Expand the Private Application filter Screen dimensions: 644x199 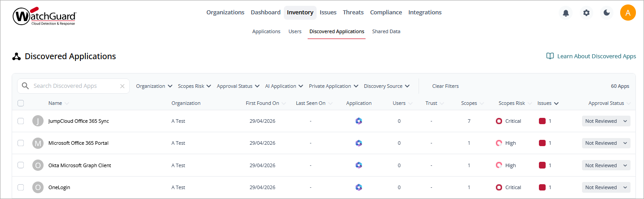(x=333, y=86)
